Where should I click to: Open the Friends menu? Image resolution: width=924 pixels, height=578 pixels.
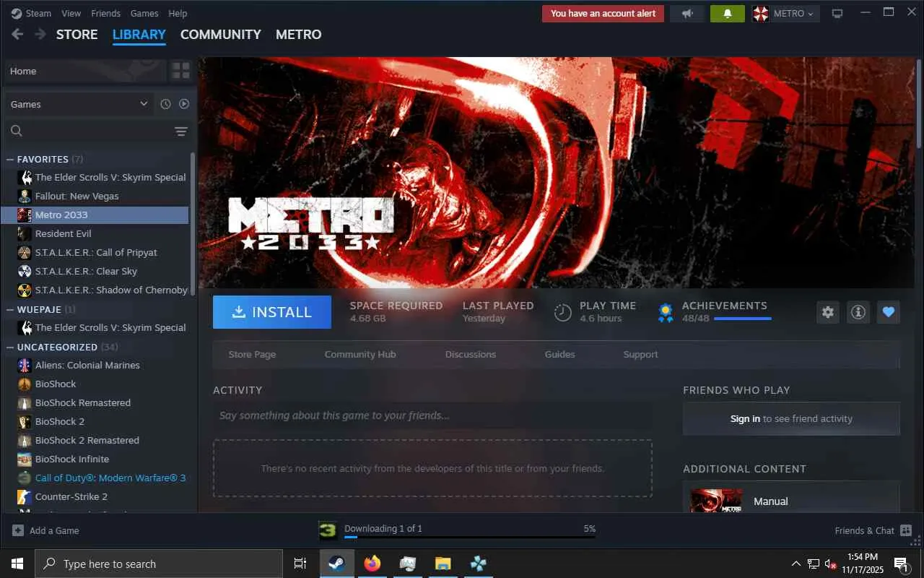click(x=106, y=13)
